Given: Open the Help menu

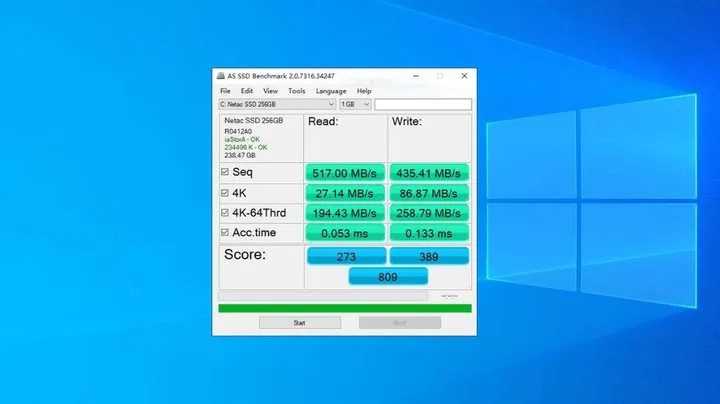Looking at the screenshot, I should [364, 91].
